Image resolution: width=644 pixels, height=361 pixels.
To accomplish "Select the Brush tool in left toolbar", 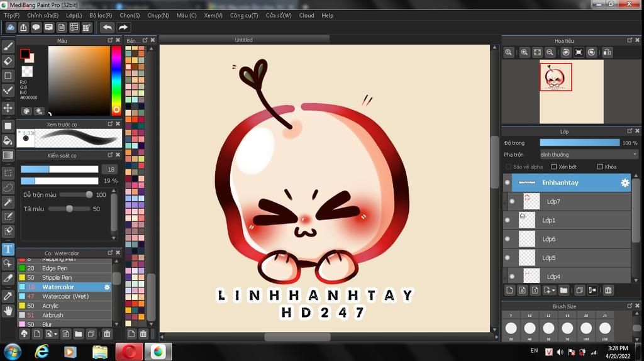I will 8,46.
